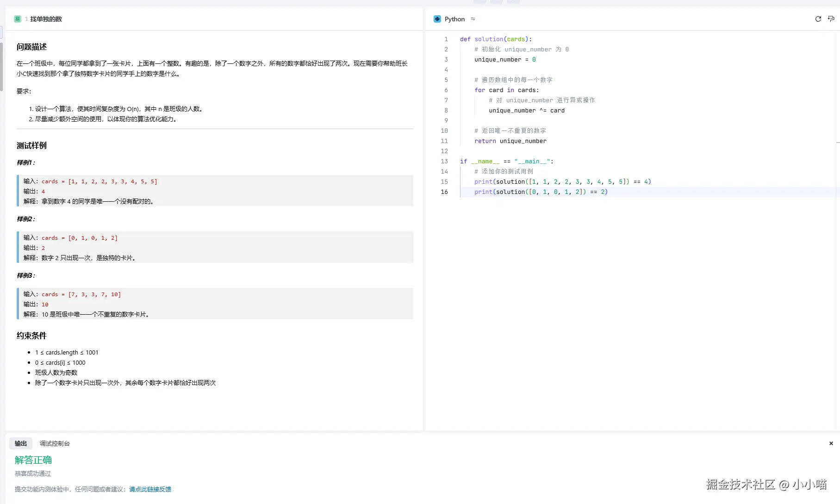The image size is (840, 504).
Task: Click line number 13 in the gutter
Action: click(444, 162)
